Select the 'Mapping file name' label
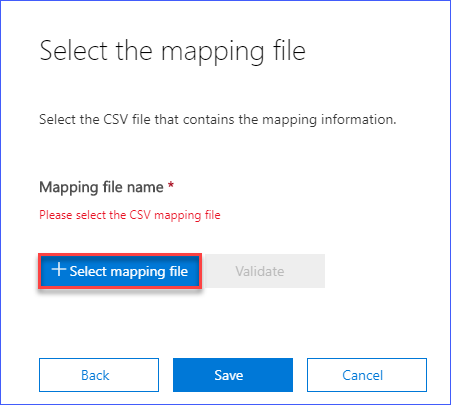 pyautogui.click(x=101, y=187)
